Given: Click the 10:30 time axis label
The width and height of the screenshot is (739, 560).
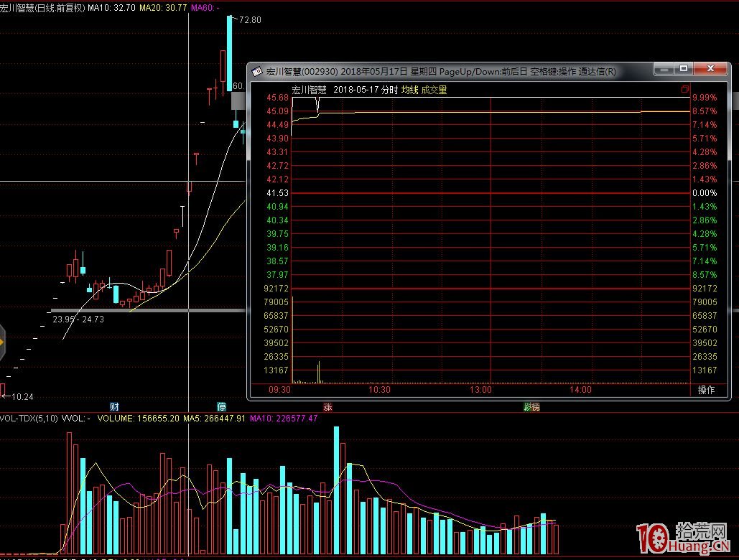Looking at the screenshot, I should pyautogui.click(x=379, y=390).
